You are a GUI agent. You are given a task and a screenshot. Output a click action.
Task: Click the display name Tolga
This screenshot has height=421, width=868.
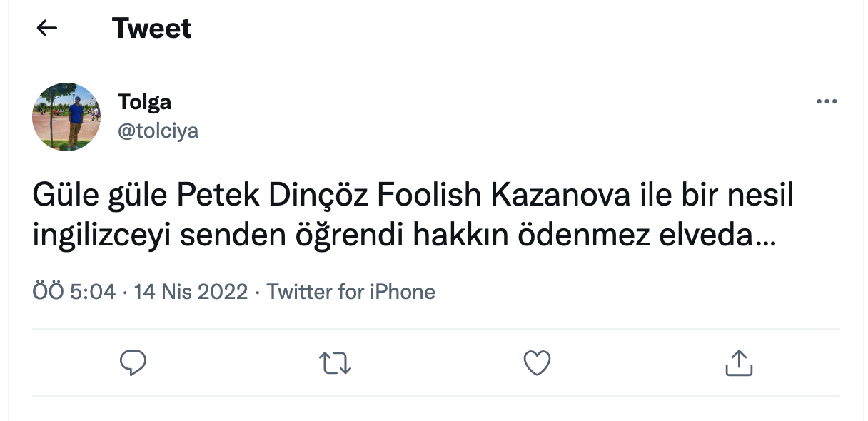144,101
